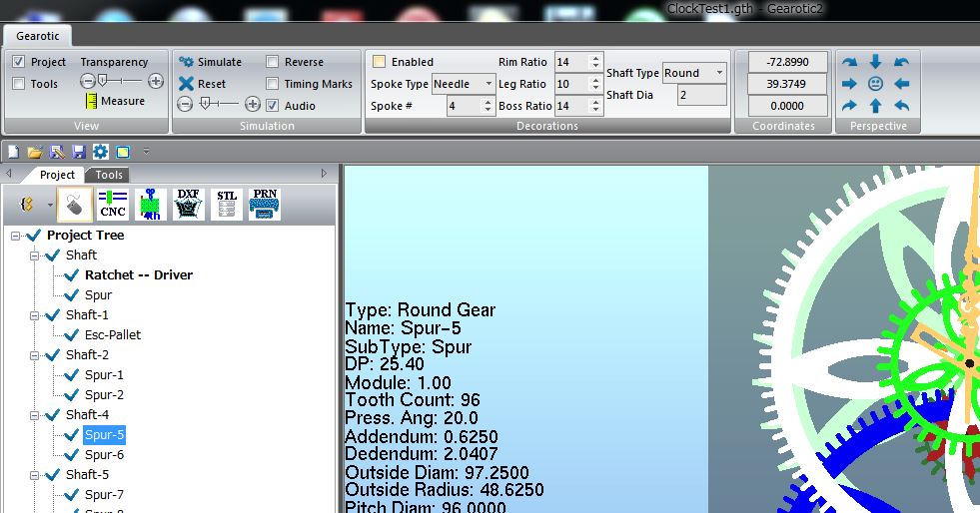Open the Gearotic ribbon tab
Screen dimensions: 980x513
click(37, 36)
